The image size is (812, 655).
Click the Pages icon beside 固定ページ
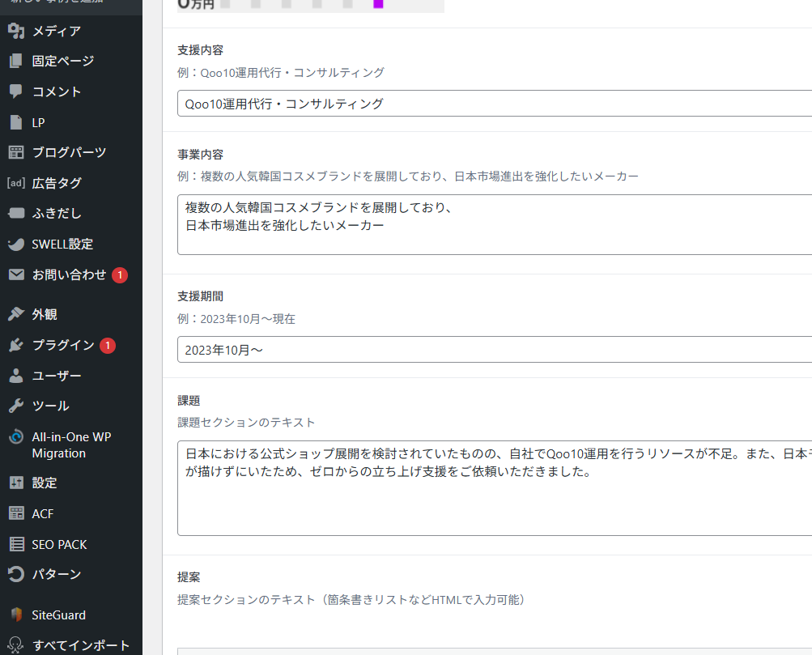pyautogui.click(x=15, y=62)
